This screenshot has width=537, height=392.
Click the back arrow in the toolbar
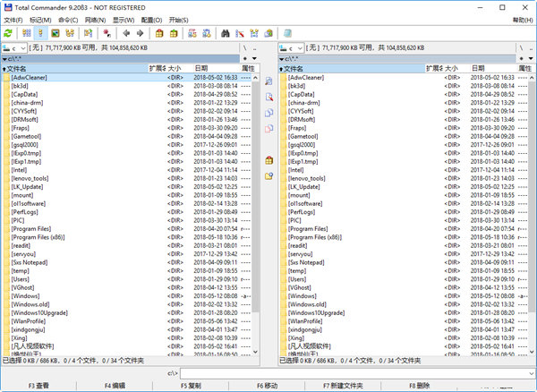click(124, 33)
